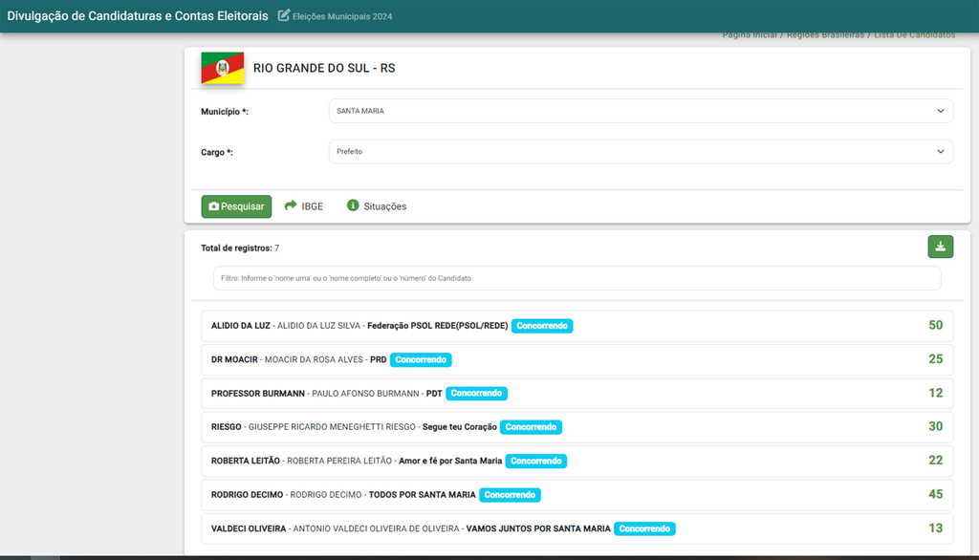The width and height of the screenshot is (979, 560).
Task: Go to Regiões Brasileiras breadcrumb
Action: (824, 35)
